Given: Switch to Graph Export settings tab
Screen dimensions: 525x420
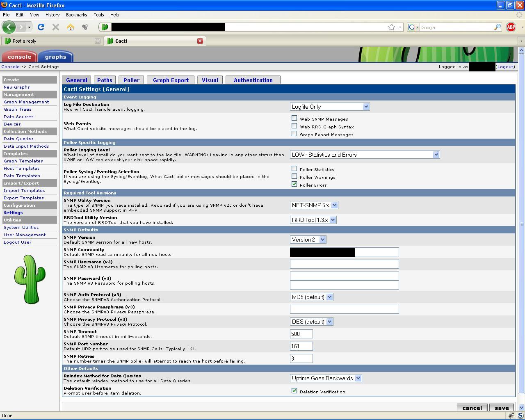Looking at the screenshot, I should pos(171,80).
